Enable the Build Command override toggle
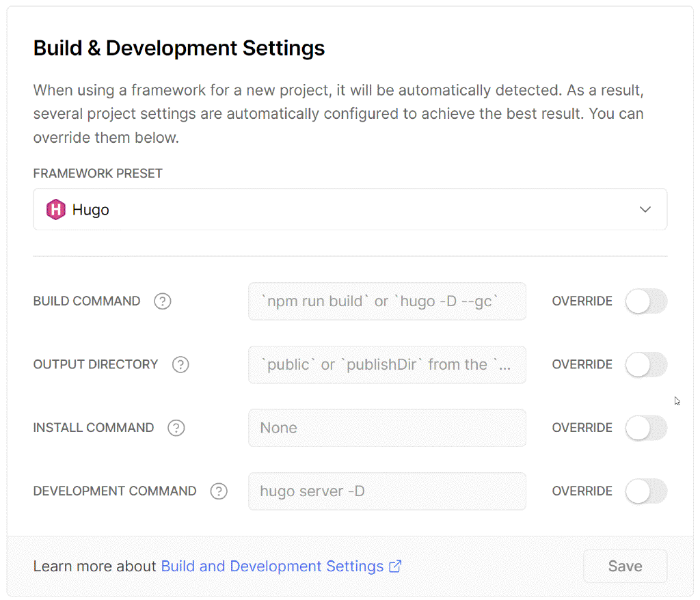The width and height of the screenshot is (700, 600). [x=646, y=301]
